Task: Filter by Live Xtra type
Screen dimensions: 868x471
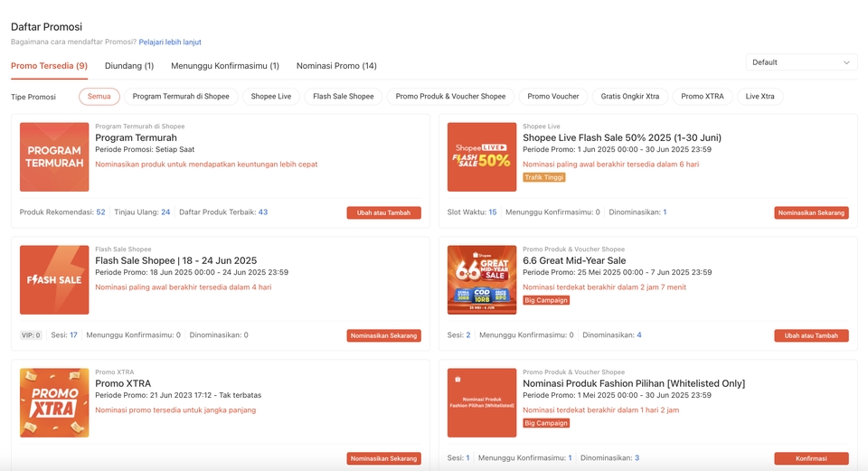Action: (x=760, y=97)
